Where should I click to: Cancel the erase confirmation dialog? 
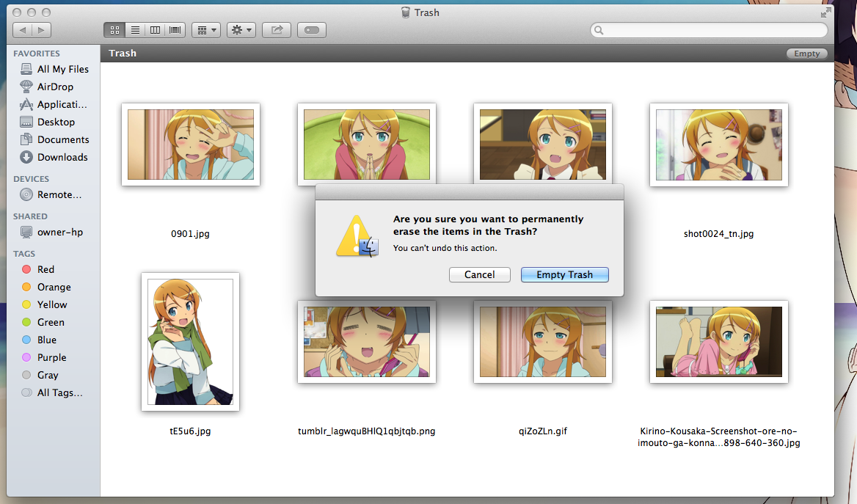coord(479,274)
